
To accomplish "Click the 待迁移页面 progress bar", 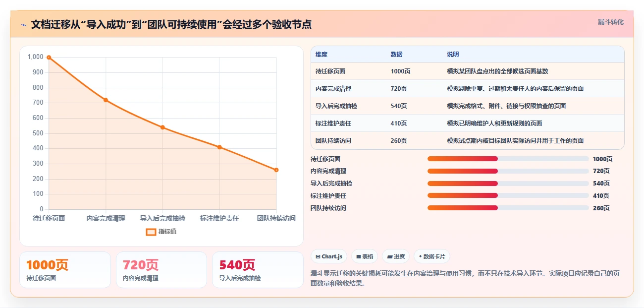I will click(508, 159).
